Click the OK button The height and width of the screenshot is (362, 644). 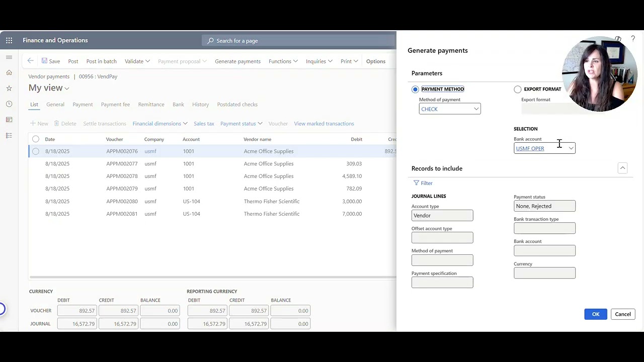pyautogui.click(x=596, y=314)
